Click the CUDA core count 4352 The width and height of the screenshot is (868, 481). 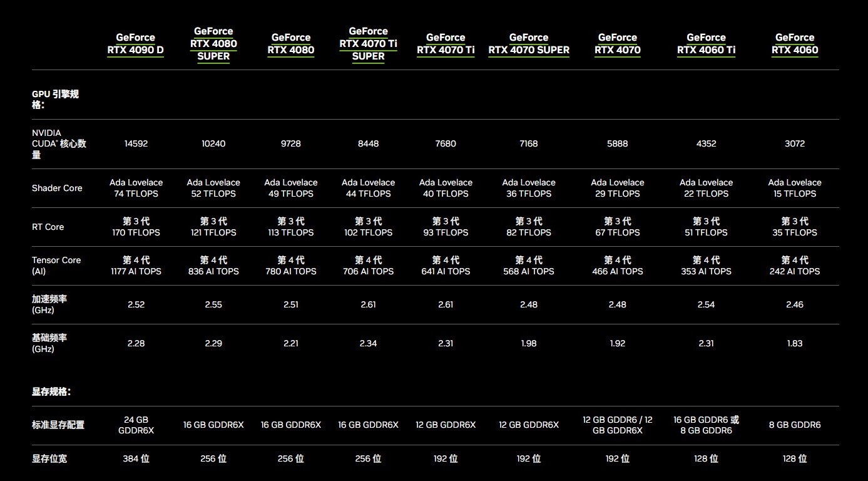click(x=706, y=144)
